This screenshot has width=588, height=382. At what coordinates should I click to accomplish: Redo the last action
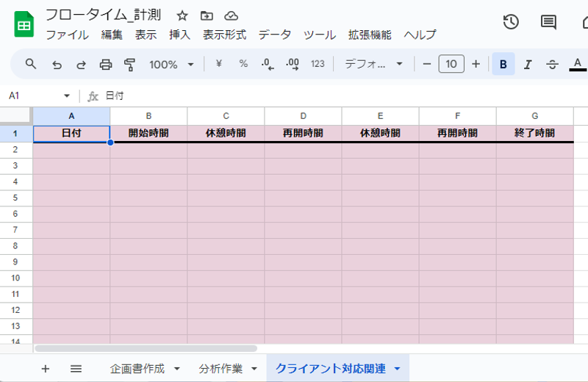81,65
